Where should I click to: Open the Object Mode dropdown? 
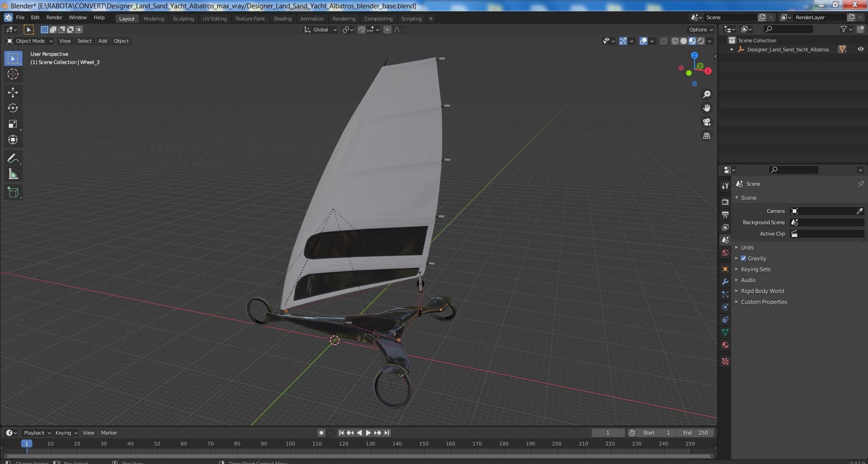(x=30, y=41)
